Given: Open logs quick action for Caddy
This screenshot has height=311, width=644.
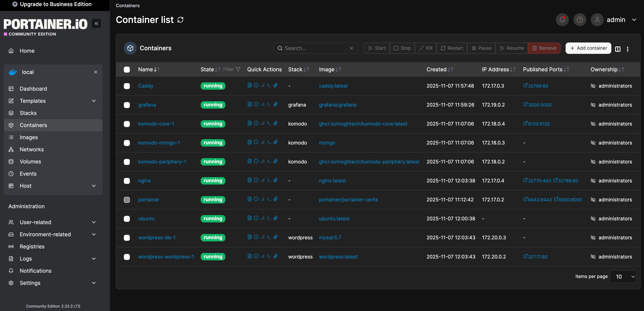Looking at the screenshot, I should (x=249, y=85).
